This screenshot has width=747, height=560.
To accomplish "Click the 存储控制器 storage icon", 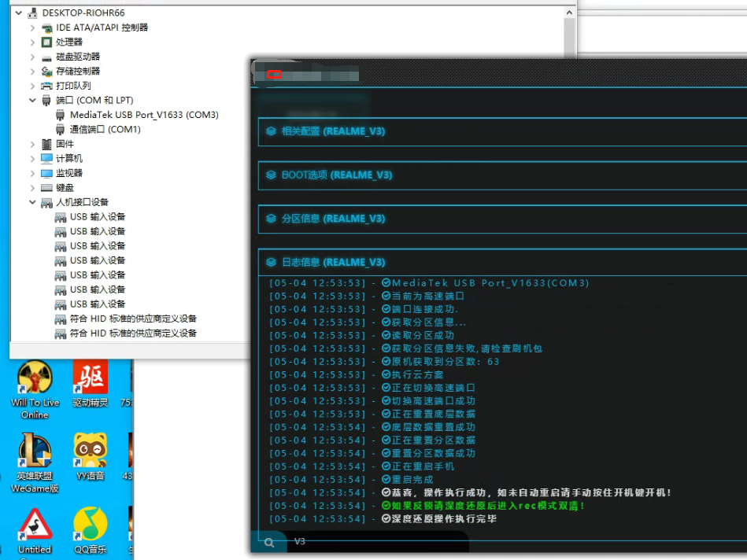I will (x=46, y=72).
